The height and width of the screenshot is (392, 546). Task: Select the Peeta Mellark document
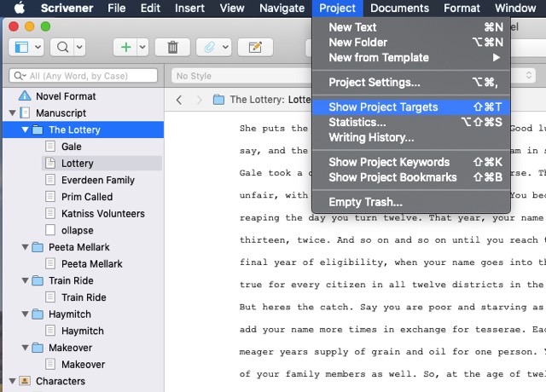click(92, 263)
